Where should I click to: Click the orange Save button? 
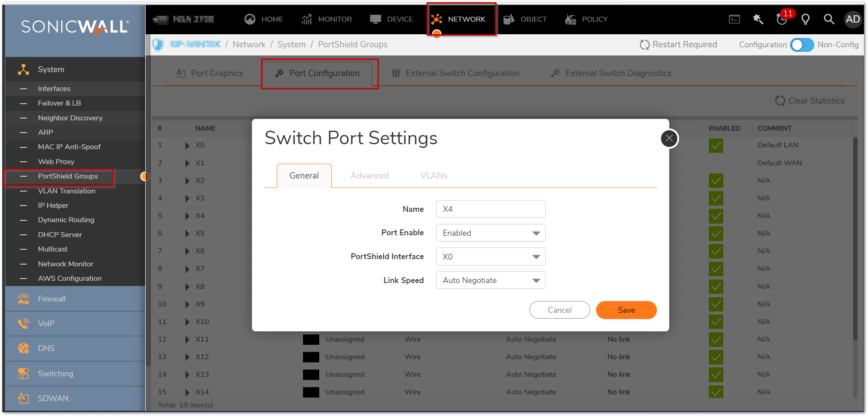(626, 310)
